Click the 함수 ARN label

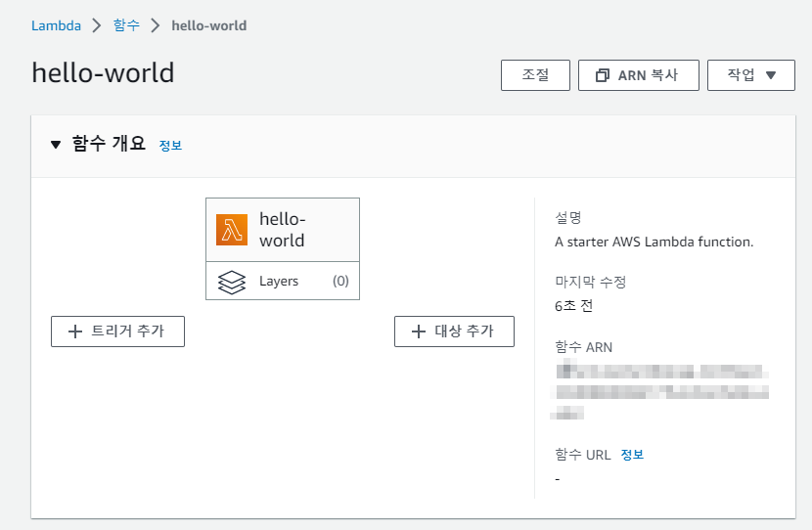click(x=583, y=347)
